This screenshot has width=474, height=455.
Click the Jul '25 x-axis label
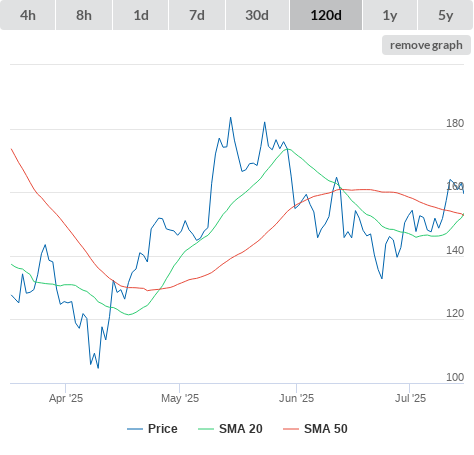tap(410, 398)
